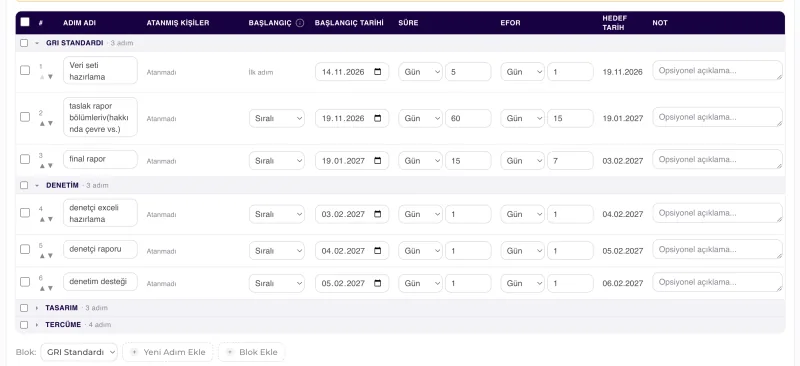Open the info icon beside BAŞLANGIÇ header
Image resolution: width=800 pixels, height=366 pixels.
pos(300,23)
